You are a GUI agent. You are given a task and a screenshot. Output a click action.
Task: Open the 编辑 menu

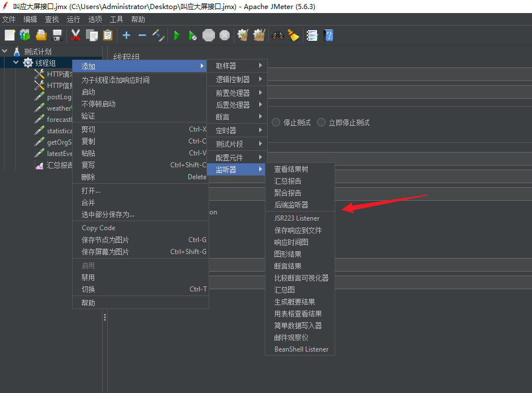[x=30, y=19]
